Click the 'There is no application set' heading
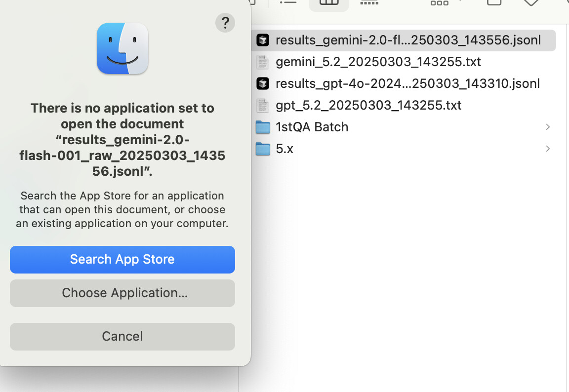569x392 pixels. pyautogui.click(x=122, y=140)
